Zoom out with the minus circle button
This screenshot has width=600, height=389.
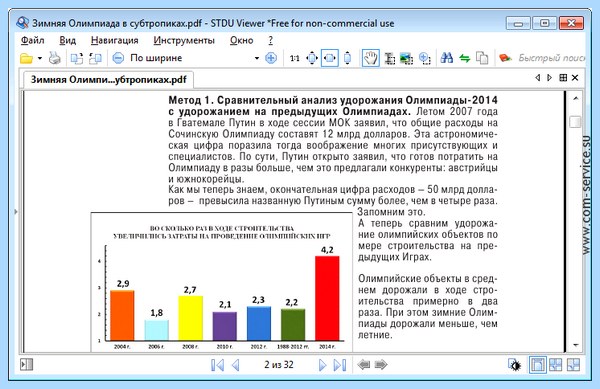118,58
